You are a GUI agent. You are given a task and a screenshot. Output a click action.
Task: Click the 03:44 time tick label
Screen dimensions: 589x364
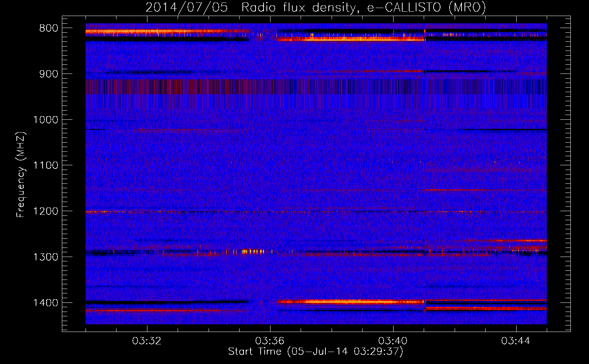pos(516,341)
